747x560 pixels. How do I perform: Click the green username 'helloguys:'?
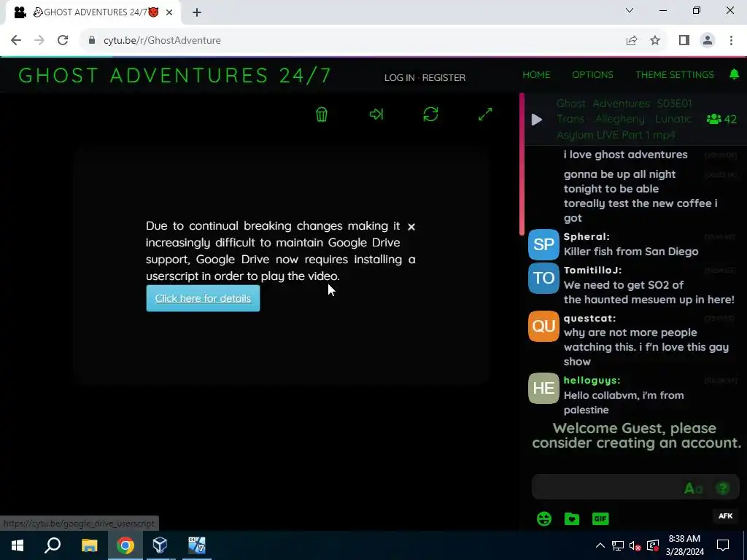pyautogui.click(x=592, y=381)
